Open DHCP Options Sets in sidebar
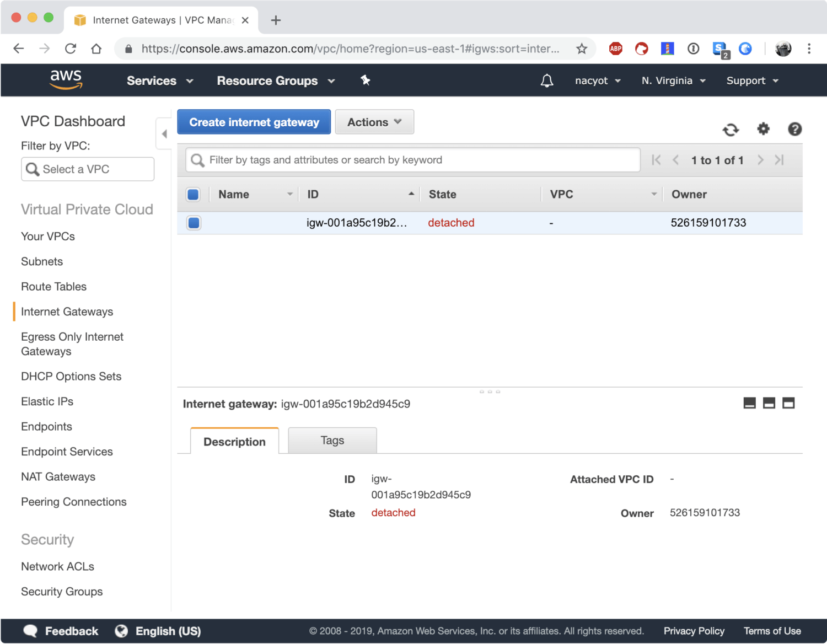Image resolution: width=827 pixels, height=644 pixels. coord(71,377)
